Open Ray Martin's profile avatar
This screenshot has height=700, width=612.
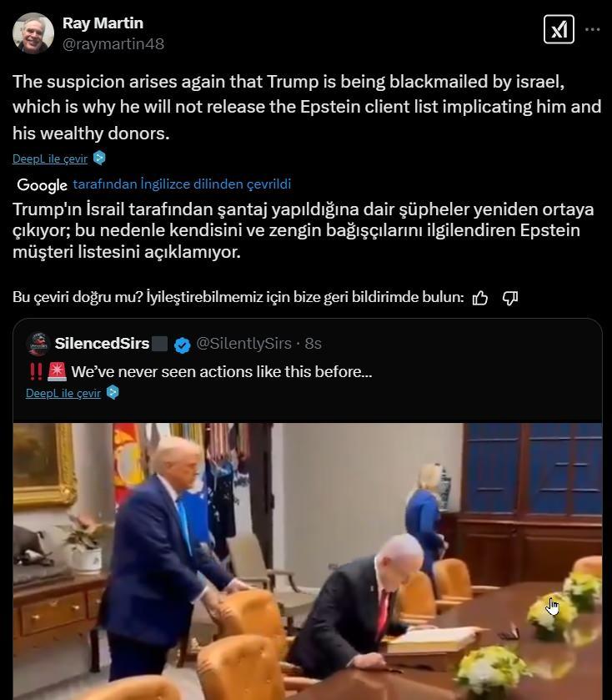pyautogui.click(x=33, y=33)
